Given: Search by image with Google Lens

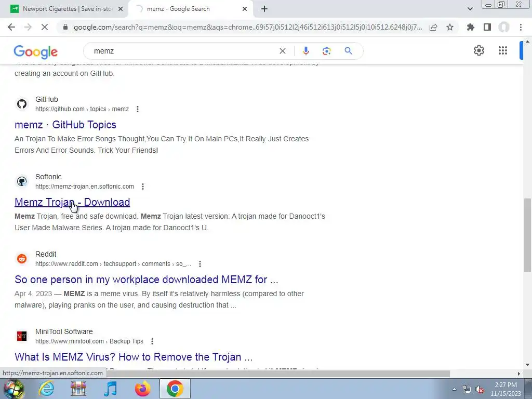Looking at the screenshot, I should [326, 51].
